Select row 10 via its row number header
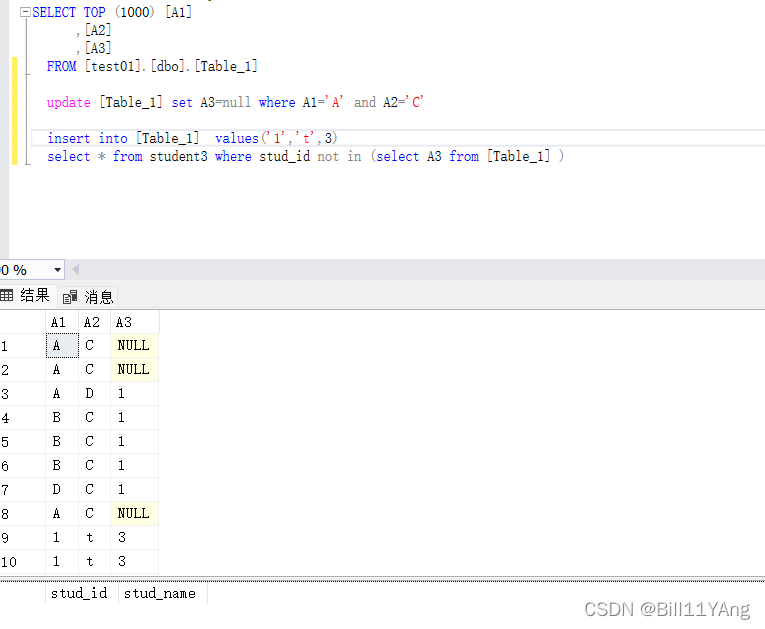 pos(22,561)
